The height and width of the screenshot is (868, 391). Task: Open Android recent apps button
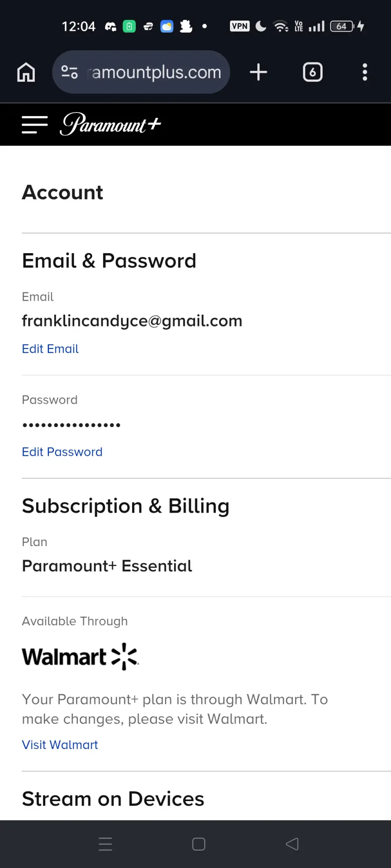point(105,844)
